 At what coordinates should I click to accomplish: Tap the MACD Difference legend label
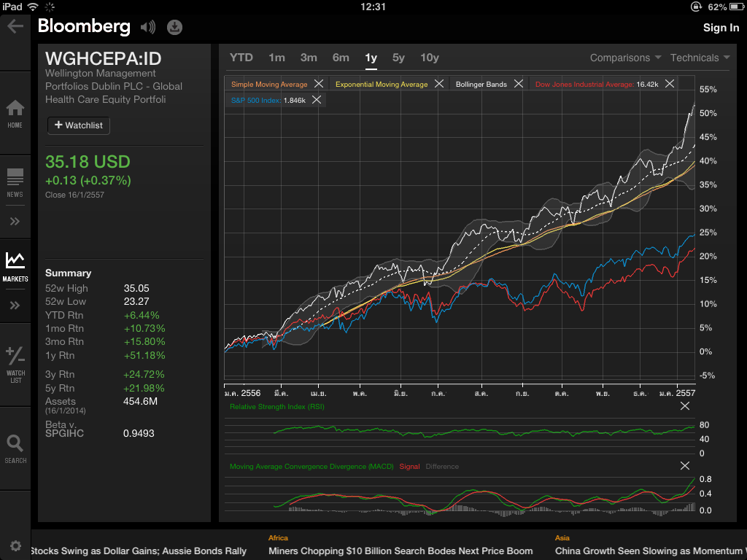coord(442,467)
